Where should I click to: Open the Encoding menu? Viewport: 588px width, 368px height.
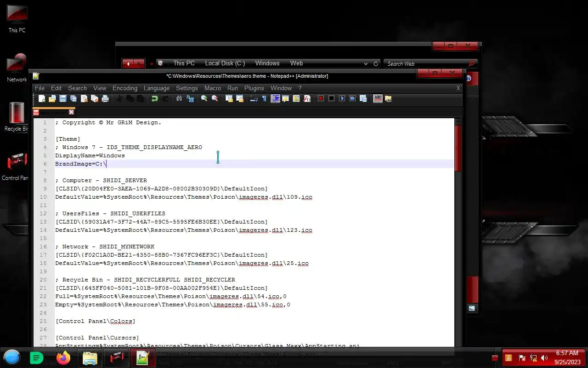tap(125, 88)
